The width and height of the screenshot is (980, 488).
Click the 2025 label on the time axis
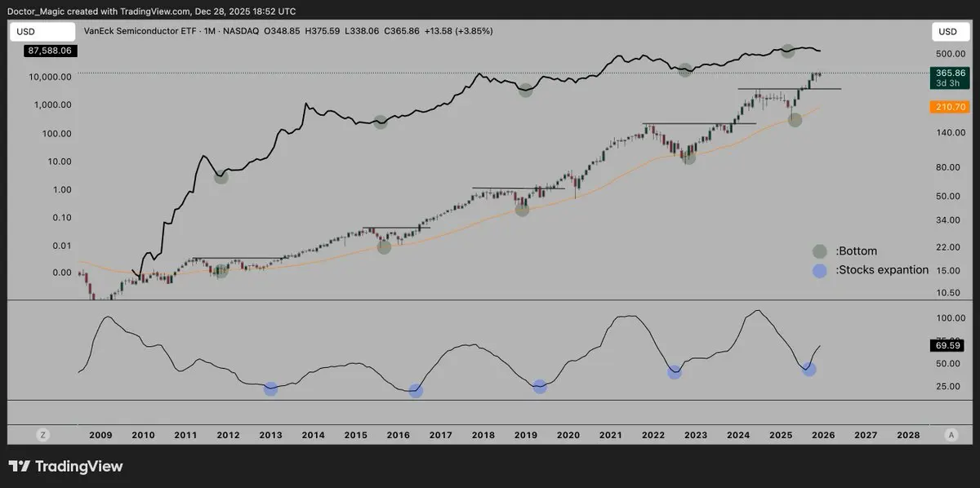[x=780, y=436]
